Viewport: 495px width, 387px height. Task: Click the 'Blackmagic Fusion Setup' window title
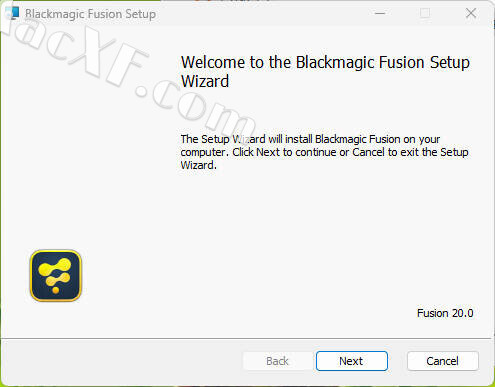click(90, 14)
